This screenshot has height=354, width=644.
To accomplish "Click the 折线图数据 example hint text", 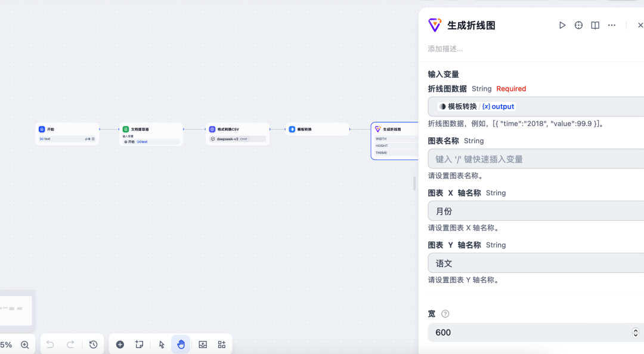I will 516,124.
